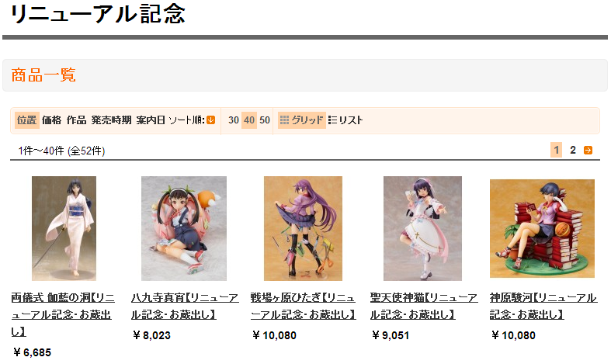Click the 八九寺真宵 figure thumbnail

pos(184,228)
